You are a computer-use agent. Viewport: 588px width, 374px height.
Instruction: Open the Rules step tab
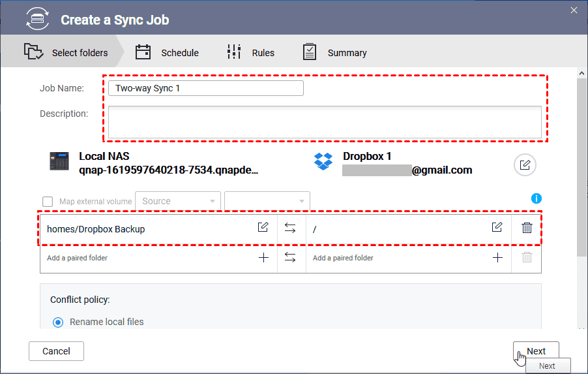[251, 53]
